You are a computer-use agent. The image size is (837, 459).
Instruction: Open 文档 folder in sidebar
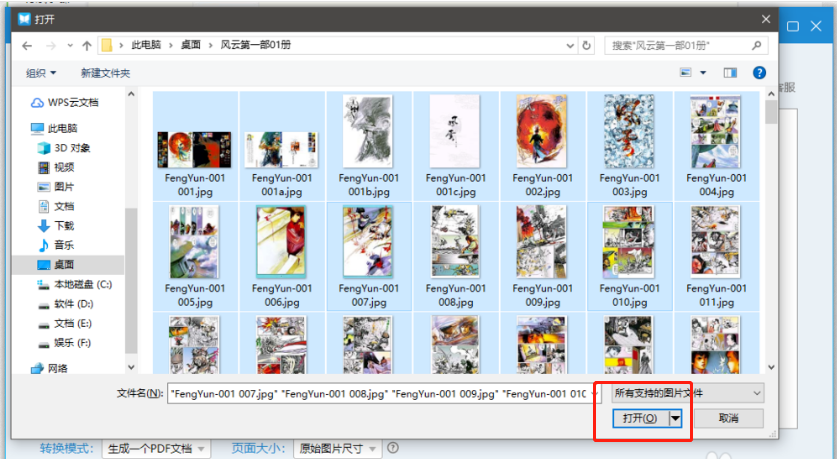coord(57,206)
